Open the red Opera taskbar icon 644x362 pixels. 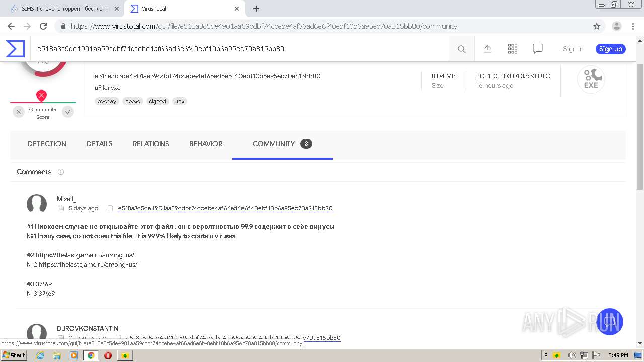click(x=108, y=355)
